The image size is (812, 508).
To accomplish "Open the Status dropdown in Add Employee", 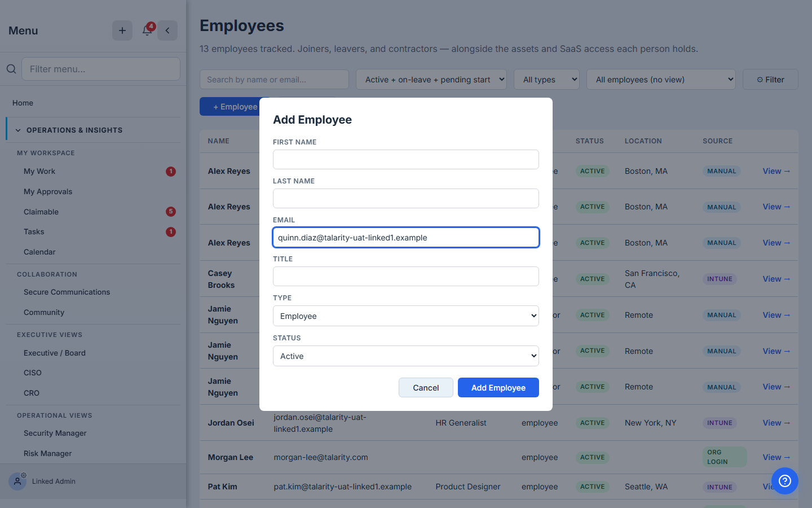I will 406,356.
